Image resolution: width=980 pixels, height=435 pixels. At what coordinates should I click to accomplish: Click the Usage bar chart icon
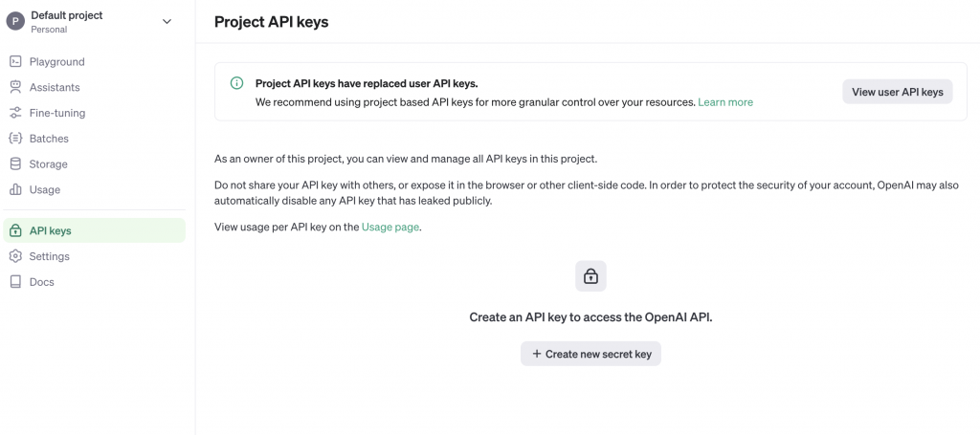[x=15, y=189]
